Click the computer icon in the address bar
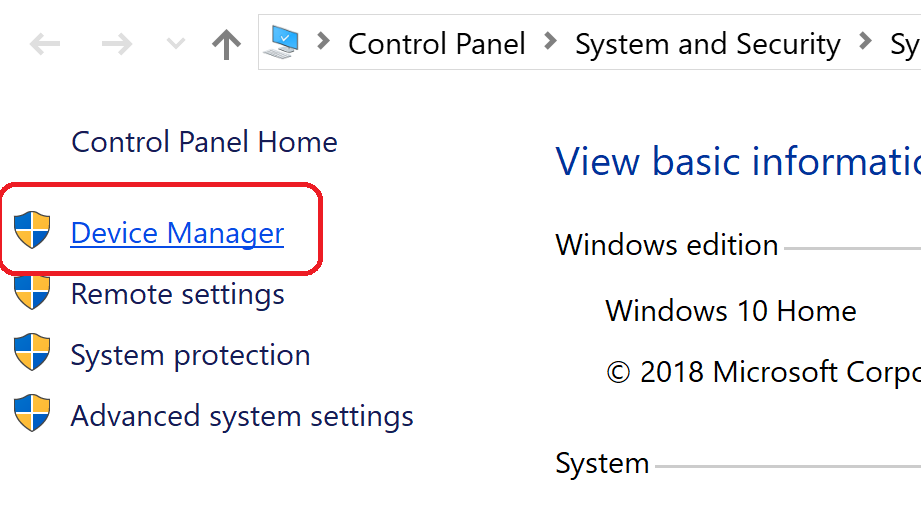 click(282, 42)
